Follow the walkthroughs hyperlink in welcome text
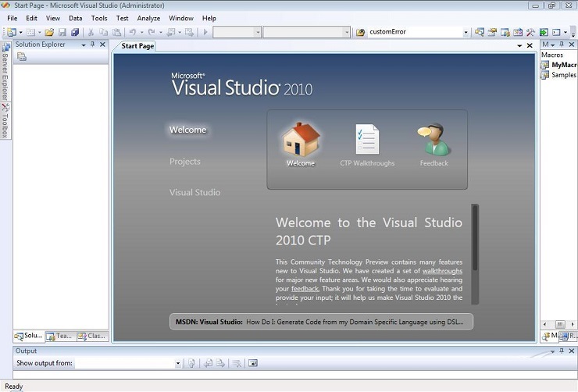 tap(442, 271)
